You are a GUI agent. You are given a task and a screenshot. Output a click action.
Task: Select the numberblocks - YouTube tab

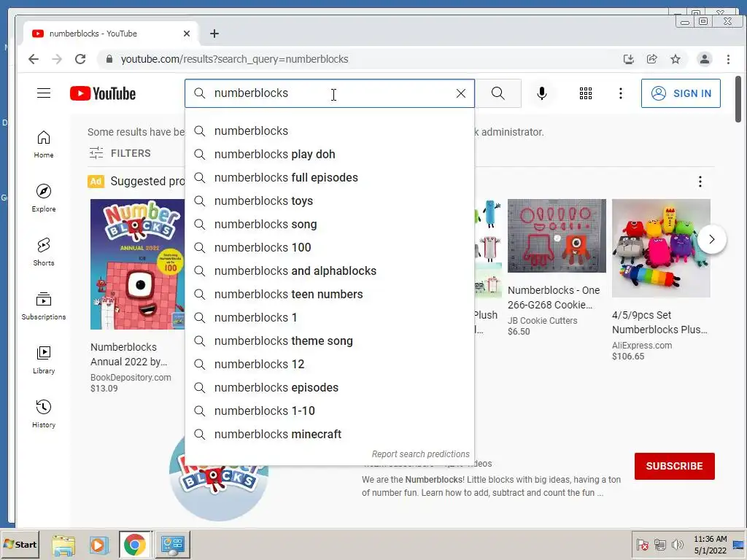point(111,34)
